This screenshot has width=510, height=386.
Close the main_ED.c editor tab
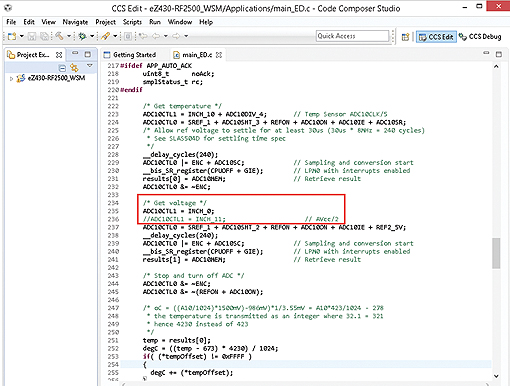point(219,55)
